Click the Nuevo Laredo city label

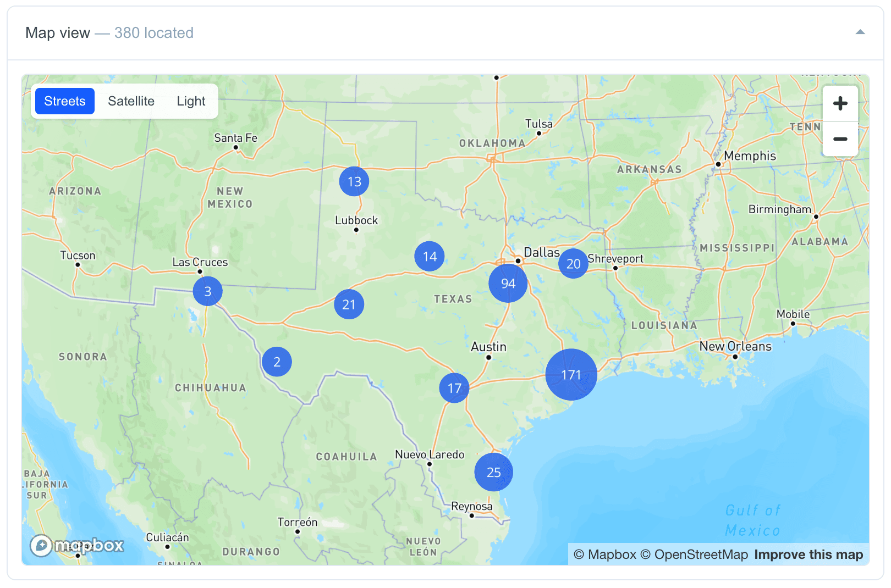point(430,454)
